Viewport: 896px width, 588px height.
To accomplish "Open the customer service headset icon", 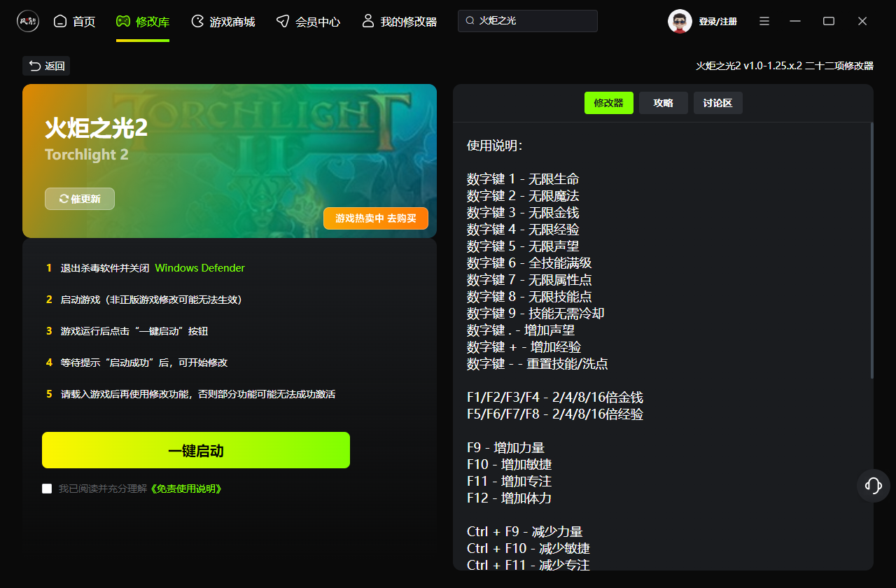I will point(874,486).
